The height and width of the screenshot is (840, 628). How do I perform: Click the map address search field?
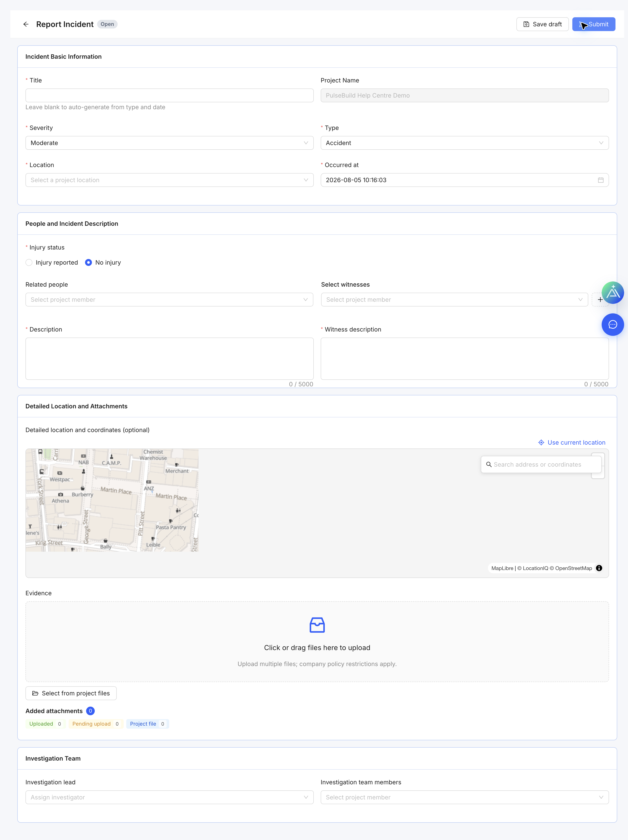pos(541,464)
